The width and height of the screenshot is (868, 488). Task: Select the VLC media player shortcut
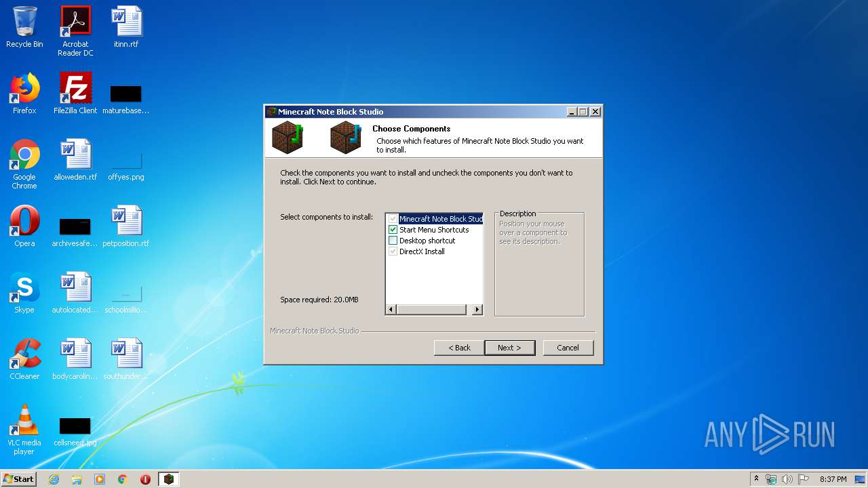click(x=24, y=430)
